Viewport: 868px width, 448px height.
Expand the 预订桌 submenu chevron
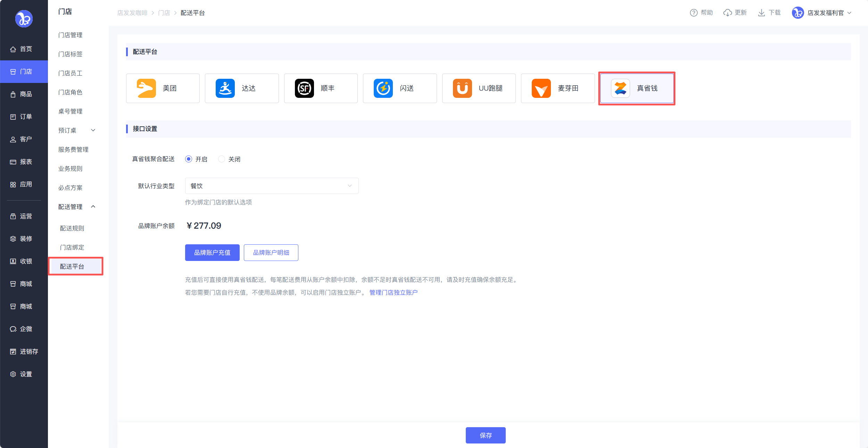[93, 130]
